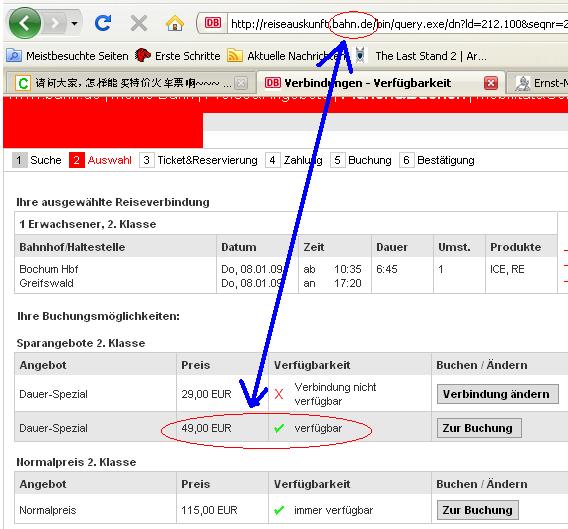The height and width of the screenshot is (529, 568).
Task: Open the Meistbesuchte Seiten bookmark folder
Action: 67,56
